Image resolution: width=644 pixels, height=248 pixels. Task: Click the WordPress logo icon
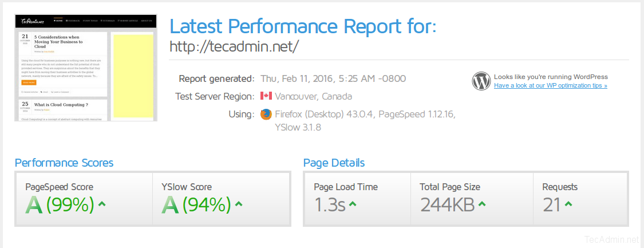(481, 81)
